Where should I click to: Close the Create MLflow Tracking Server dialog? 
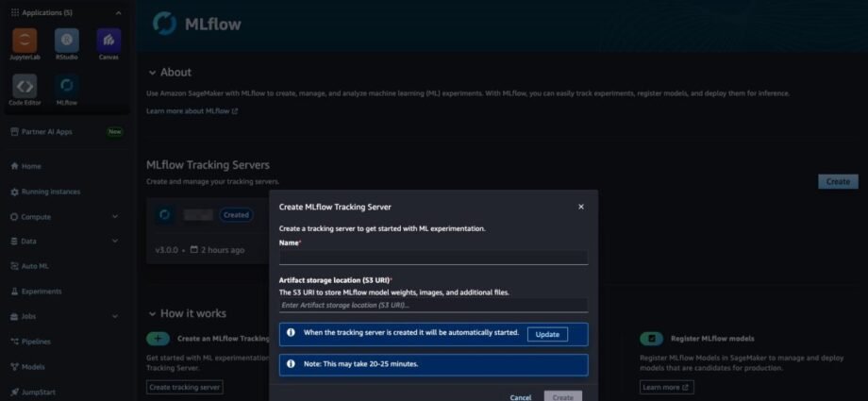click(x=580, y=207)
